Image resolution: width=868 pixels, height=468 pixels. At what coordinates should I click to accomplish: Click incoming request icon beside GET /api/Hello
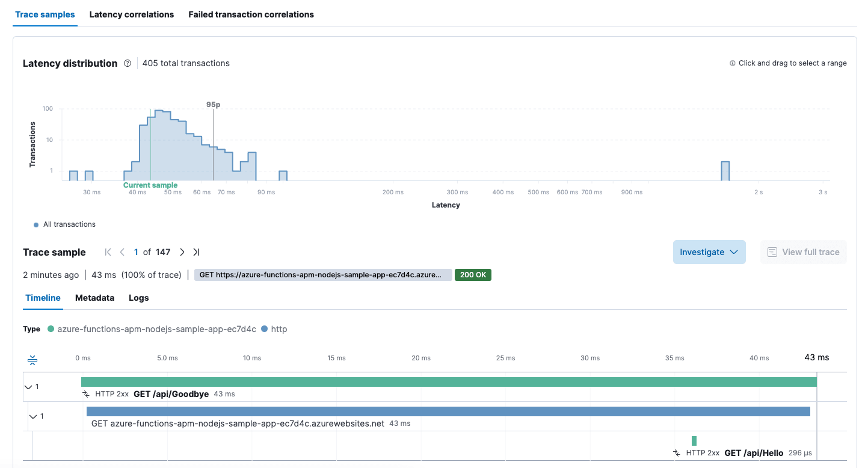(677, 453)
